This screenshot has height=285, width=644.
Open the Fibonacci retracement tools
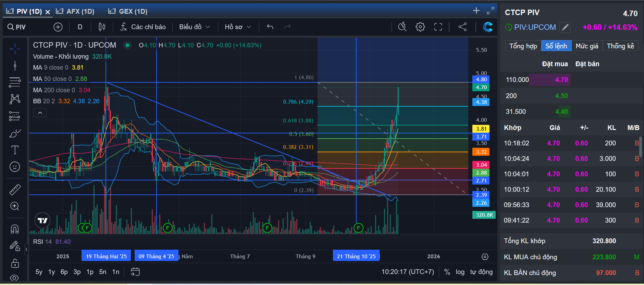point(15,82)
